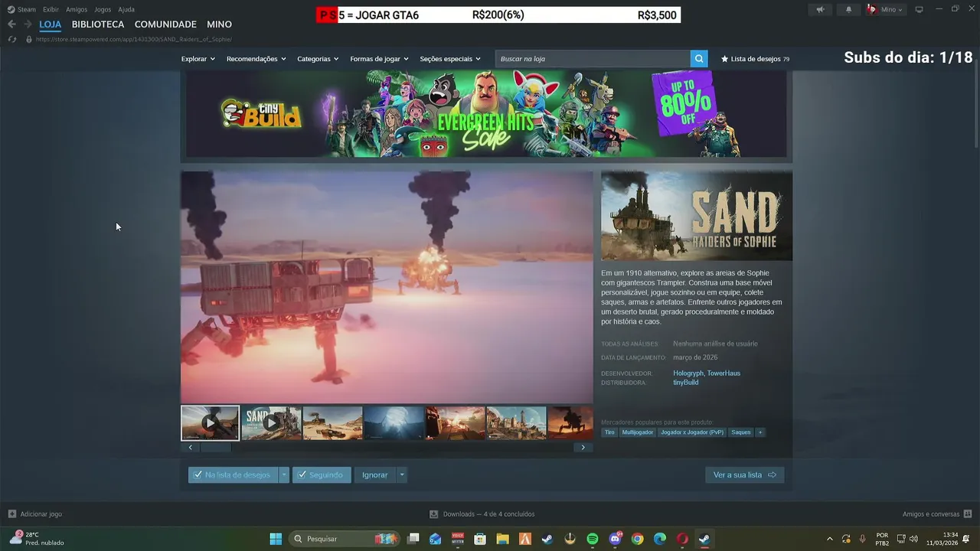Open Amigos e conversas chat
The image size is (980, 551).
pos(937,514)
